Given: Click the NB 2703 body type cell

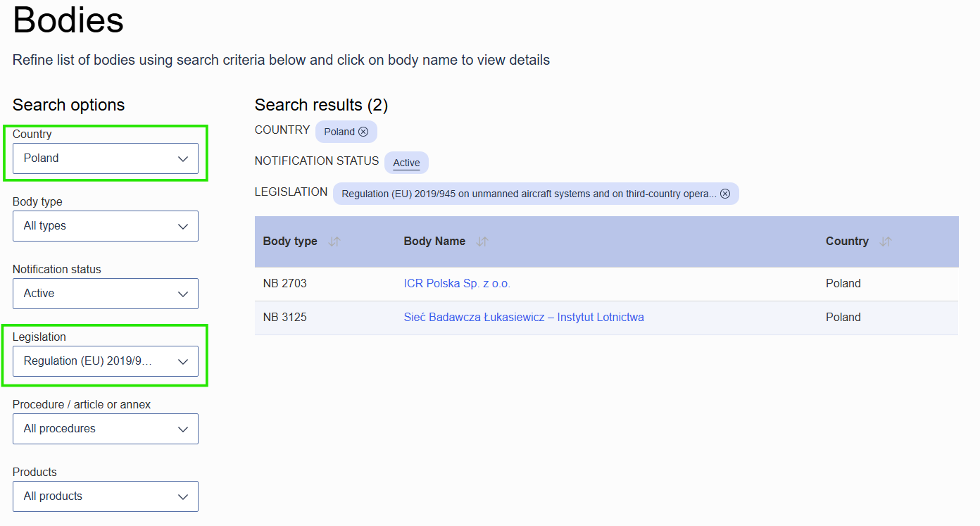Looking at the screenshot, I should click(x=285, y=284).
